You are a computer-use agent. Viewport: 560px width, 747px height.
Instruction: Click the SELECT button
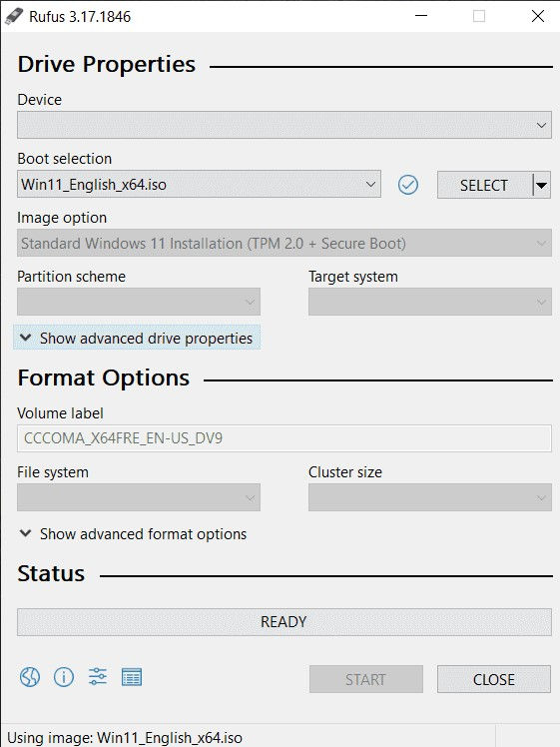484,186
